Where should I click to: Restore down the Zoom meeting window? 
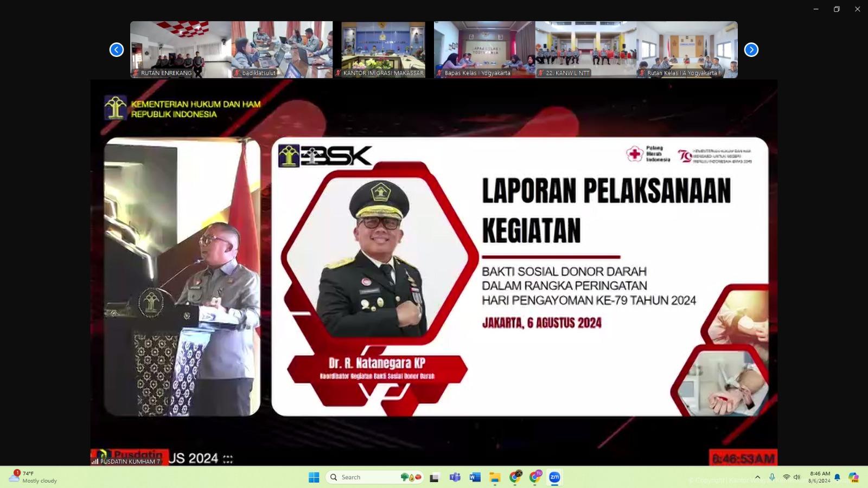tap(837, 9)
